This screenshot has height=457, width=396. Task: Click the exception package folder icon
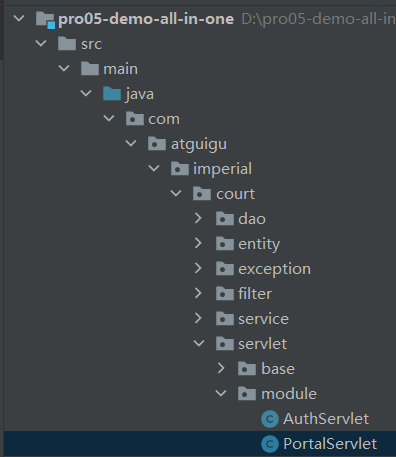pos(225,269)
